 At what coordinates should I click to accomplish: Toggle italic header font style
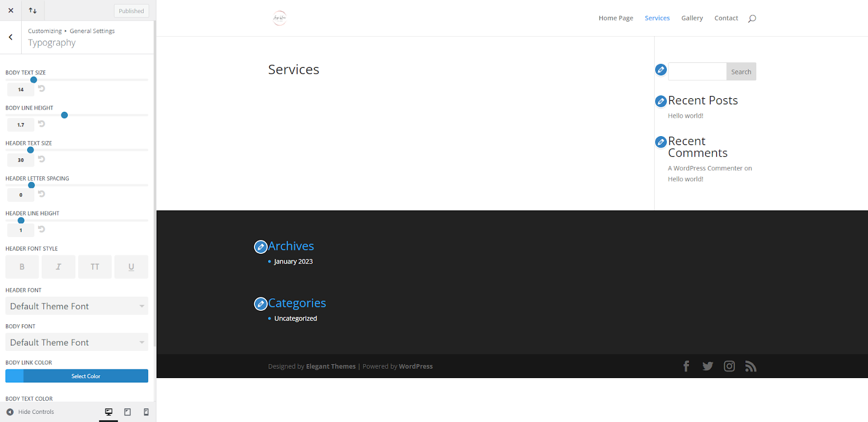click(x=59, y=267)
